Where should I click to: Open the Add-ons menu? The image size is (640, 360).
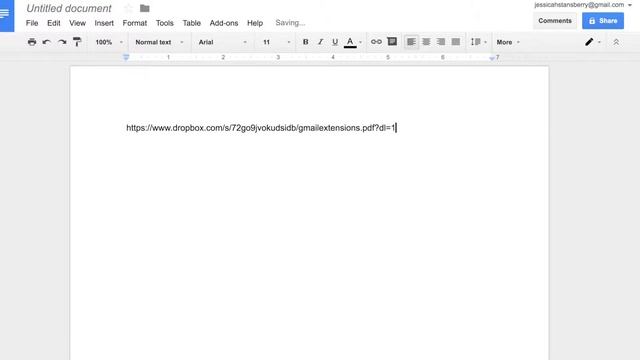pyautogui.click(x=224, y=23)
